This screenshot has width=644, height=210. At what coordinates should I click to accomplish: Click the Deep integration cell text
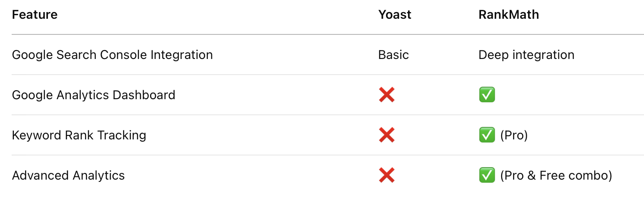(527, 55)
